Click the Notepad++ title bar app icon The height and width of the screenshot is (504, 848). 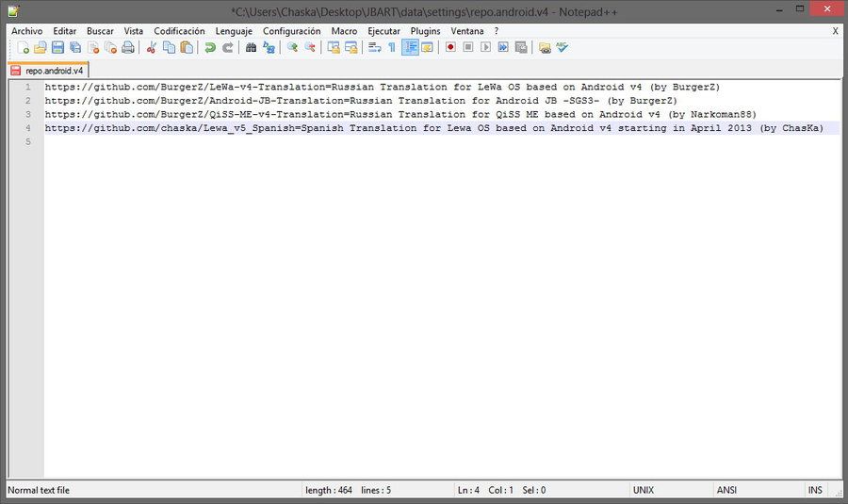(x=13, y=10)
